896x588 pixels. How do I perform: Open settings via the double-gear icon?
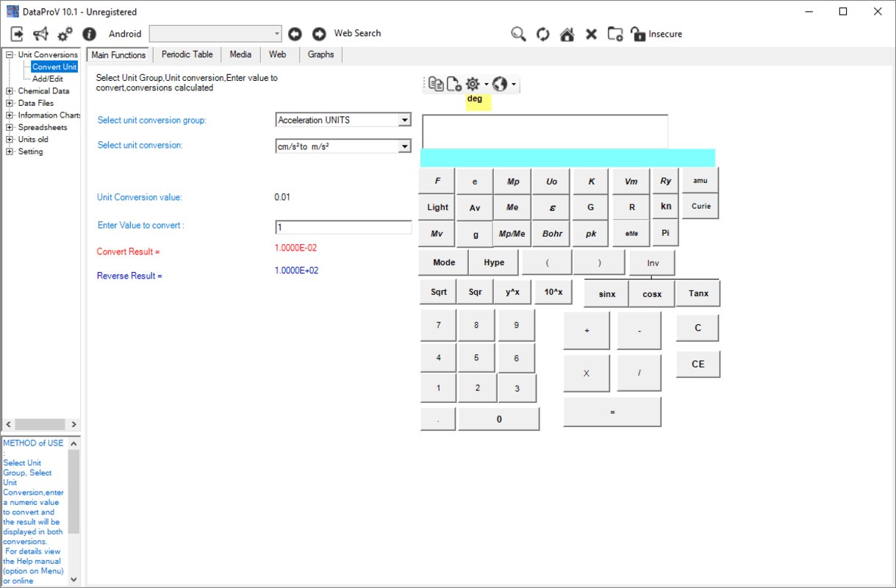65,34
